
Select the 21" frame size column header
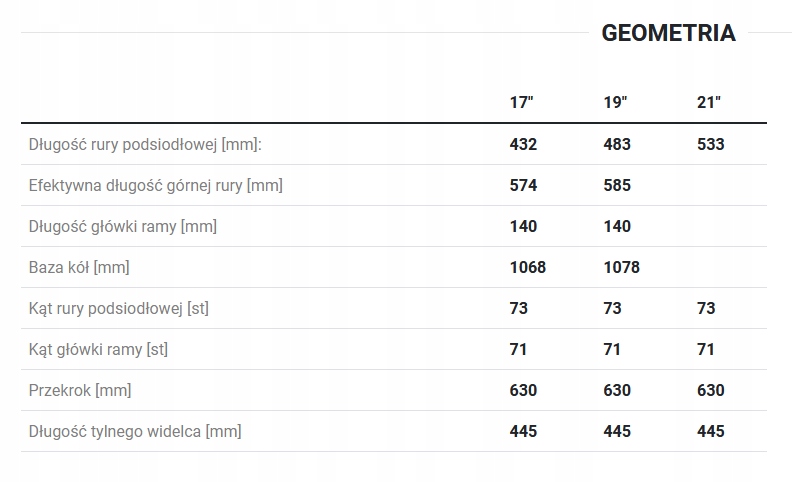(x=709, y=103)
